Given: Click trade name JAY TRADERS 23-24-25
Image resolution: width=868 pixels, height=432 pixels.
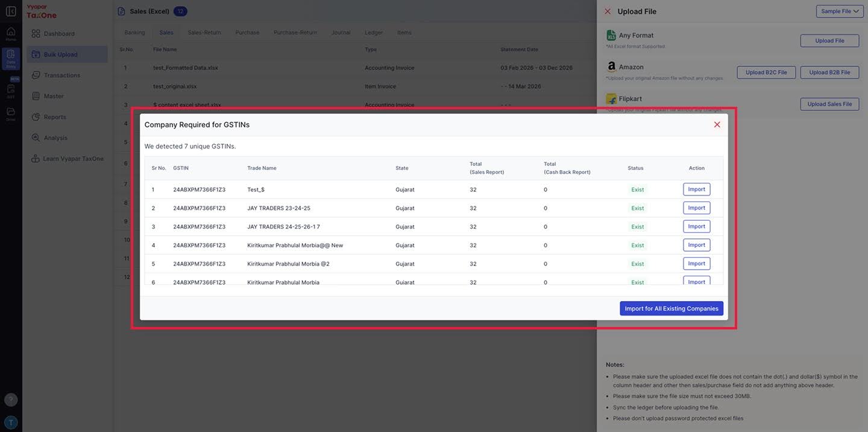Looking at the screenshot, I should [278, 208].
